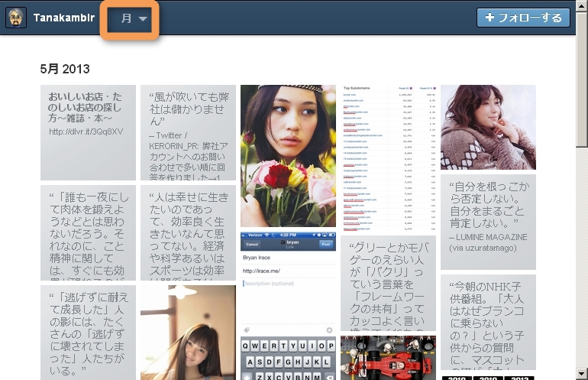Open the iPhone keyboard screenshot post

(288, 306)
